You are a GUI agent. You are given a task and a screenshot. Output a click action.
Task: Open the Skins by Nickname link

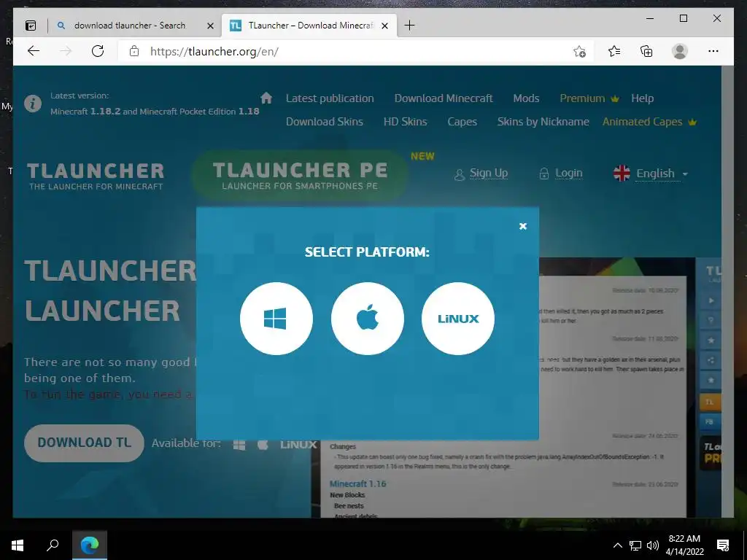pos(543,122)
